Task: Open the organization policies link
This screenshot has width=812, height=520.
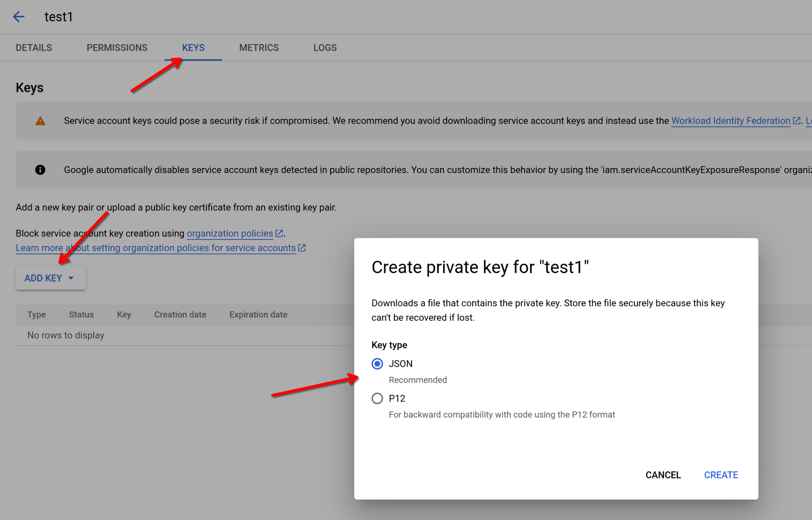Action: click(230, 233)
